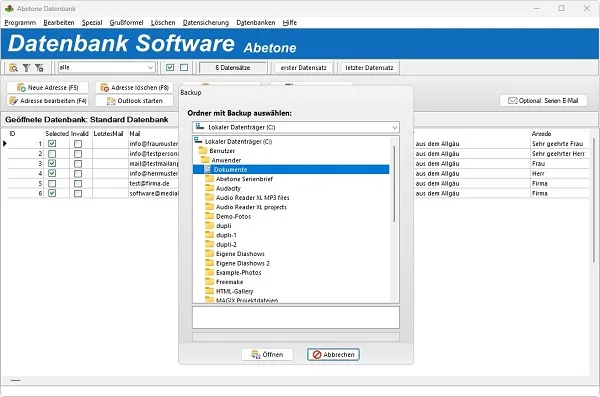Toggle Selected checkbox for record 4
The width and height of the screenshot is (600, 397).
[x=52, y=173]
